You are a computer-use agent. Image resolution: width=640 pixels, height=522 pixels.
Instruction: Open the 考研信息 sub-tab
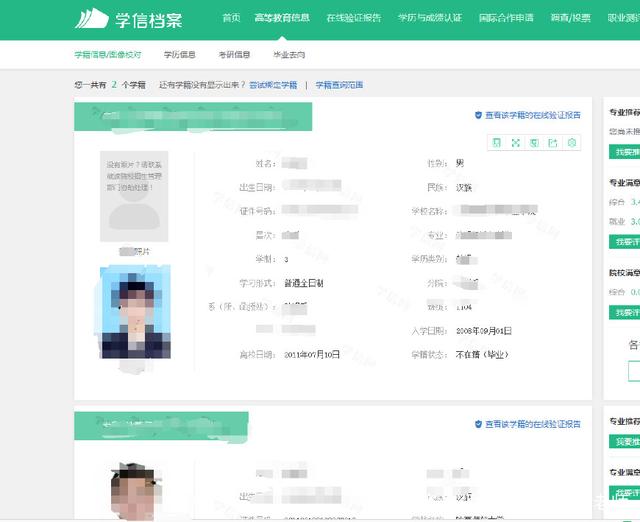(x=234, y=55)
